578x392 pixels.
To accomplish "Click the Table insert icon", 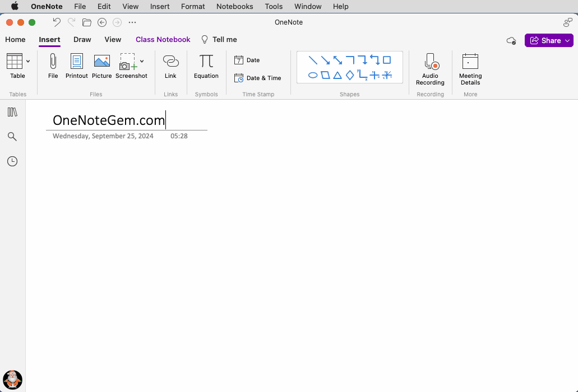I will click(15, 61).
